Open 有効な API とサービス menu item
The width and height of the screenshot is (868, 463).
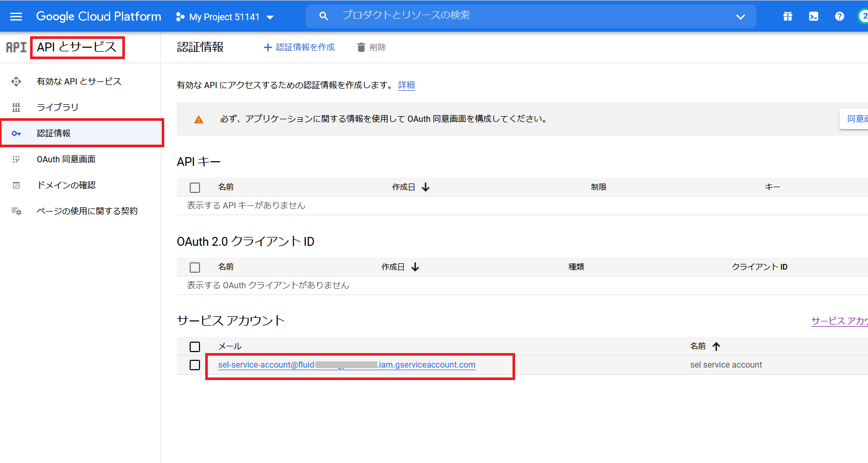coord(80,81)
